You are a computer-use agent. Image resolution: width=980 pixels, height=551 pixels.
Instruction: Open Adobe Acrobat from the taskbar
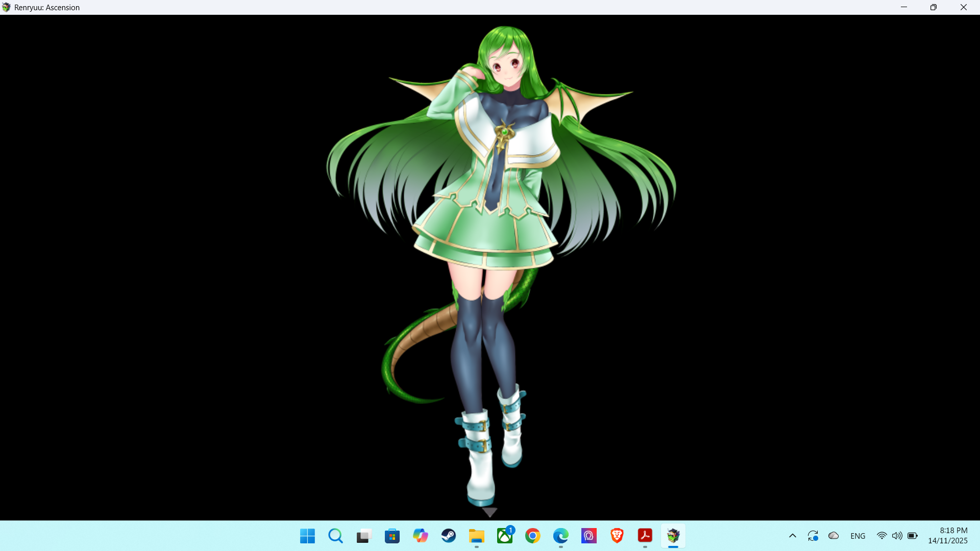645,536
